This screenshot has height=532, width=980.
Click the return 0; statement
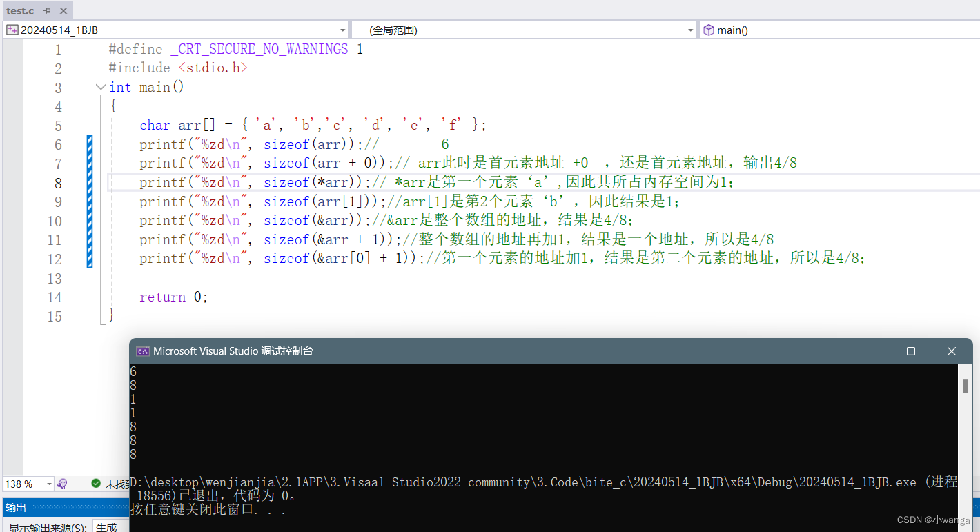pos(173,297)
